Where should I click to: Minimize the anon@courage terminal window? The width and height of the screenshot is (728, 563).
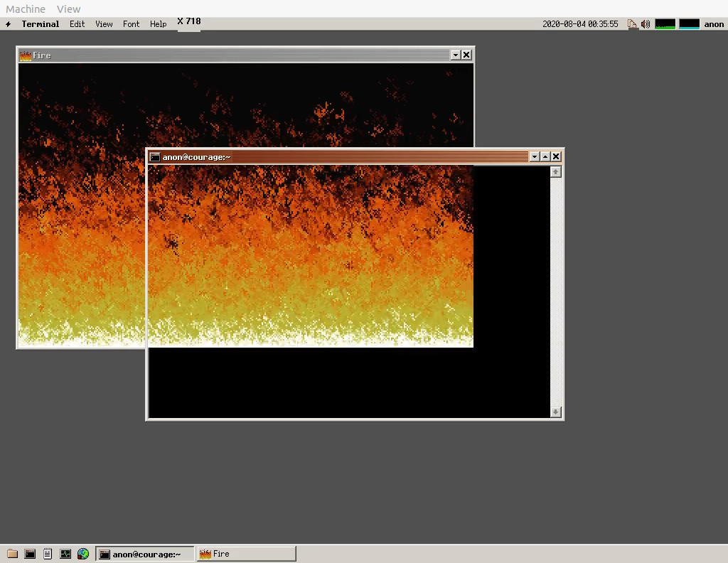pyautogui.click(x=535, y=156)
